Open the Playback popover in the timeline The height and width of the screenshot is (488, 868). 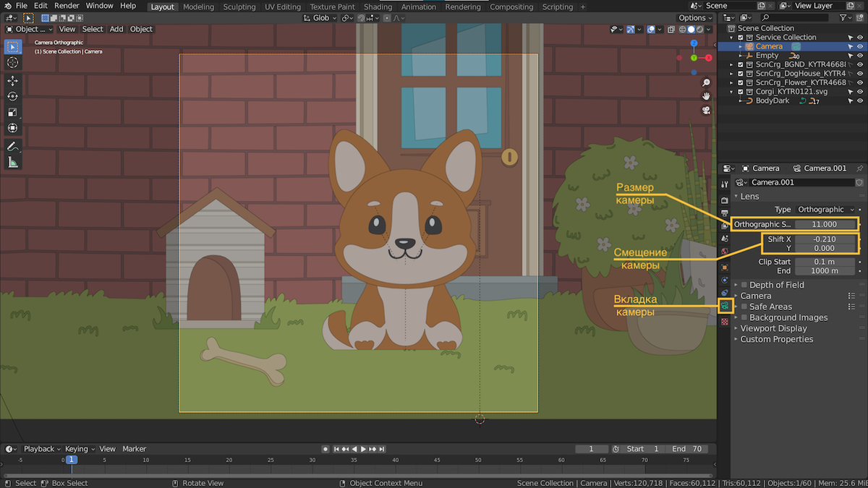pos(41,449)
